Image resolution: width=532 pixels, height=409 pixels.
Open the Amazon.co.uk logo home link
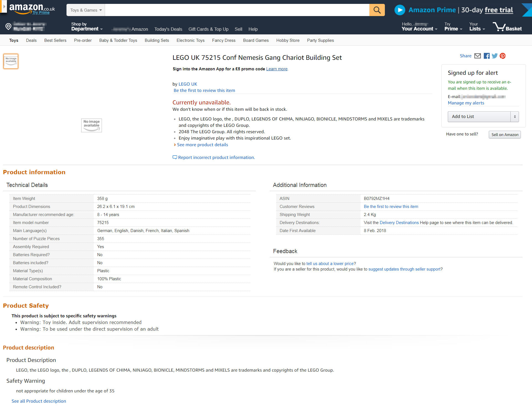32,8
